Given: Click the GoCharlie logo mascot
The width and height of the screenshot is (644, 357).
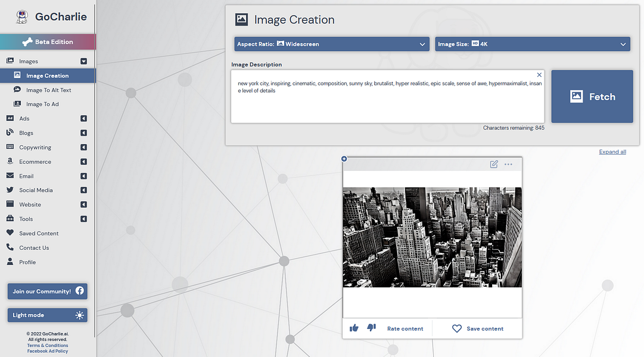Looking at the screenshot, I should point(22,17).
